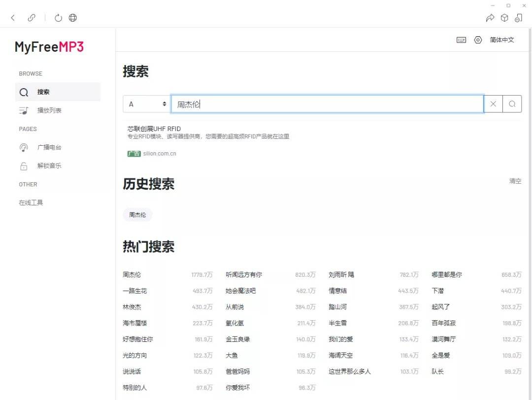Expand the source dropdown showing A
The image size is (532, 400).
(x=147, y=104)
